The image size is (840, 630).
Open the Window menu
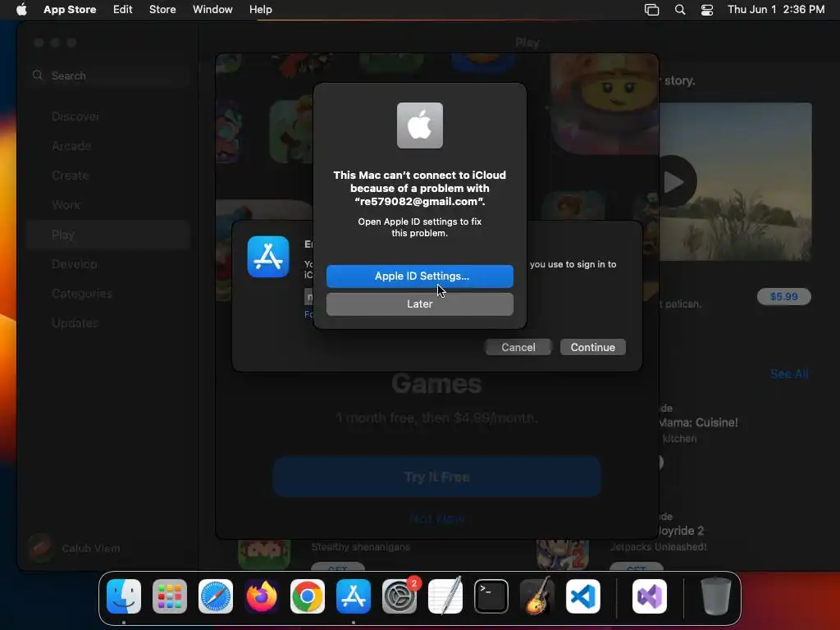[212, 9]
